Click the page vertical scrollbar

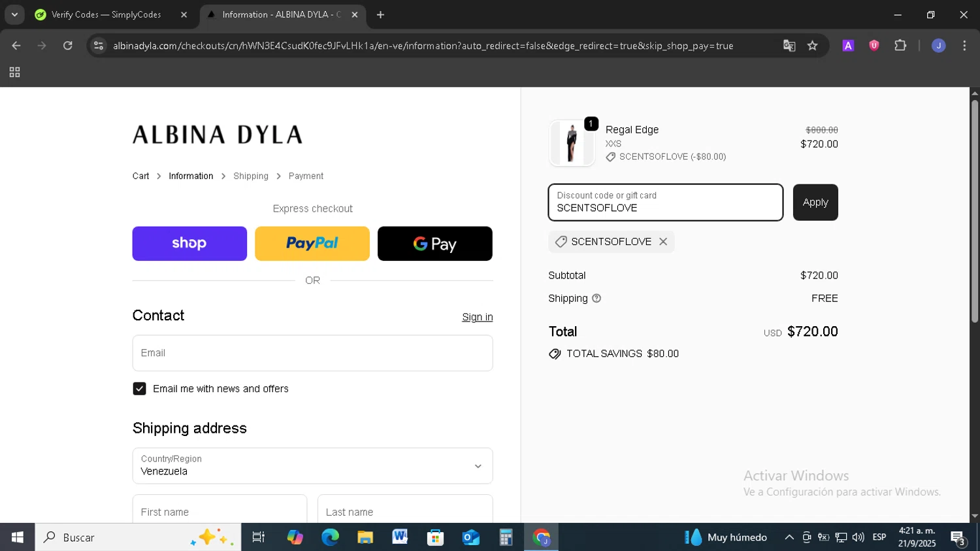(975, 211)
